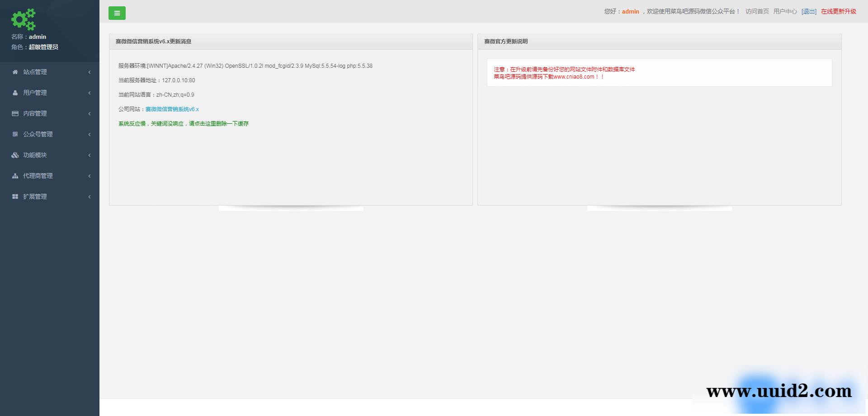868x416 pixels.
Task: Go to 用户中心 in top bar
Action: coord(785,11)
